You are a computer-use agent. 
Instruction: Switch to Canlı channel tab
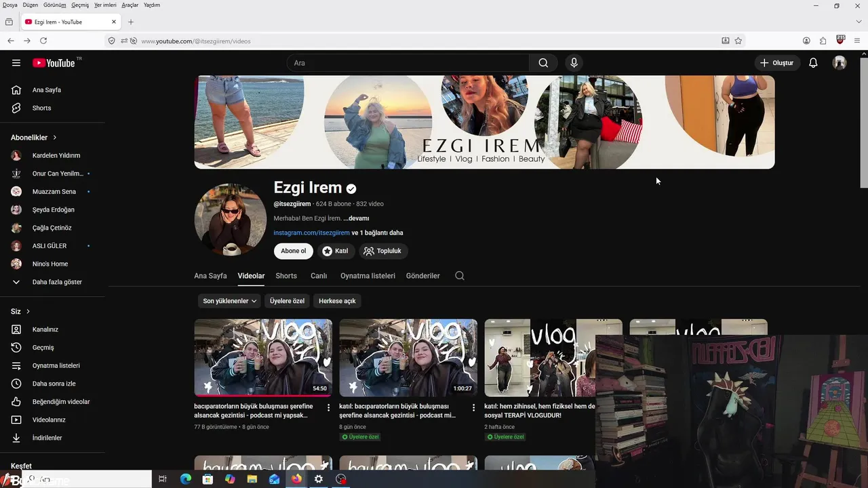coord(319,276)
